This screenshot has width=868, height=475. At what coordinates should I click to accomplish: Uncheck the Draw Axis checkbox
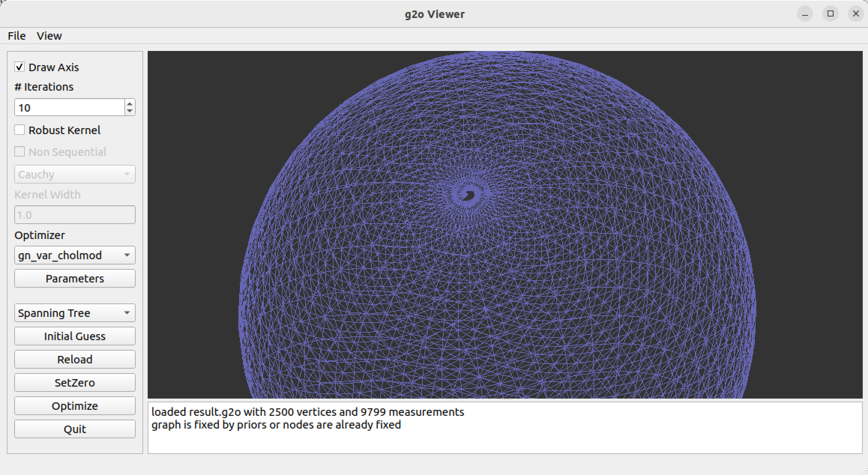pyautogui.click(x=19, y=67)
